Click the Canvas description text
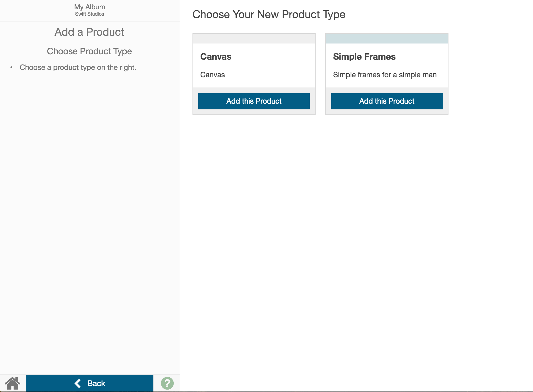Viewport: 533px width, 392px height. pyautogui.click(x=213, y=75)
